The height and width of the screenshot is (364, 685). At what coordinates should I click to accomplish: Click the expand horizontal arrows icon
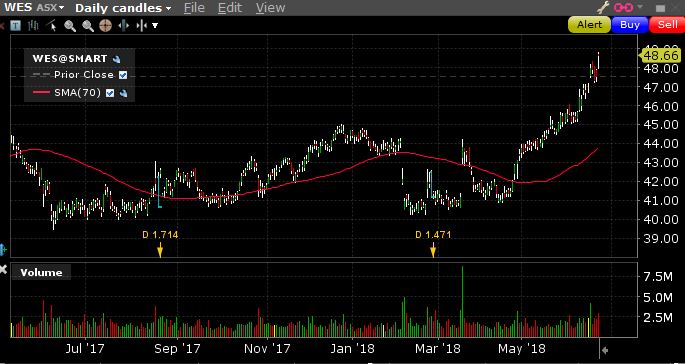click(124, 26)
